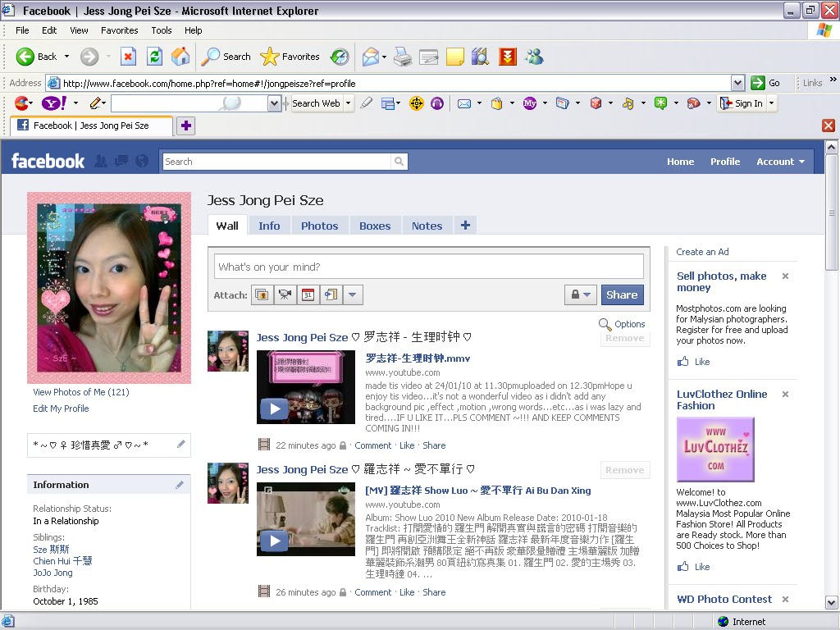Open the History clock icon
This screenshot has width=840, height=630.
coord(340,57)
